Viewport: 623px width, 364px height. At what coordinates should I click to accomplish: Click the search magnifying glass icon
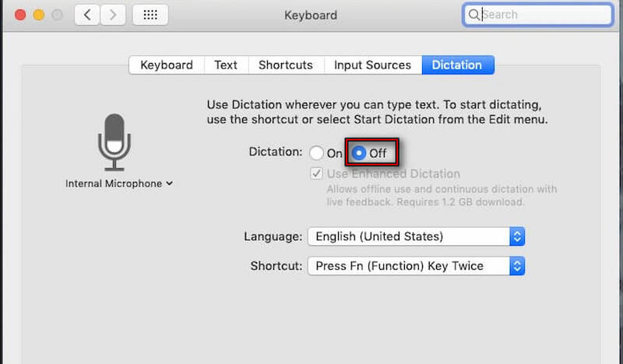pos(473,15)
